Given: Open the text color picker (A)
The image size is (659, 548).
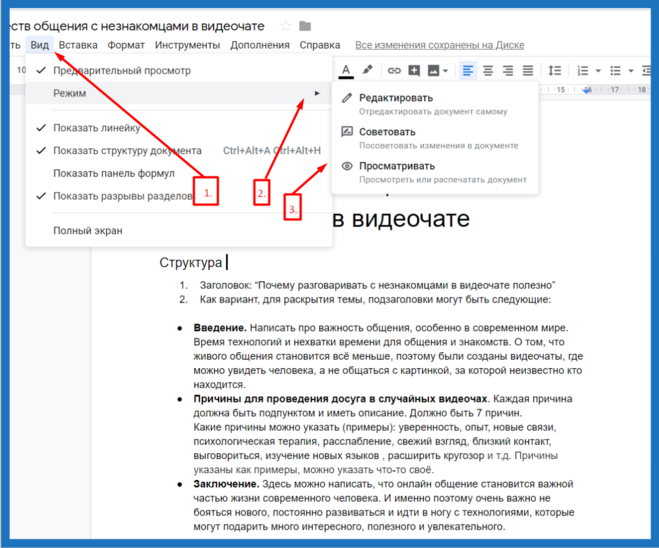Looking at the screenshot, I should [x=346, y=70].
